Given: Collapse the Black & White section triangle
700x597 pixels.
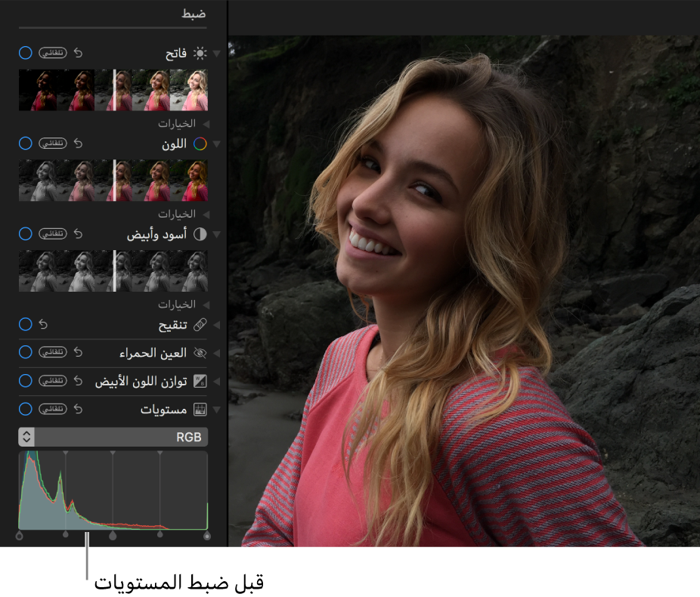Looking at the screenshot, I should point(217,235).
